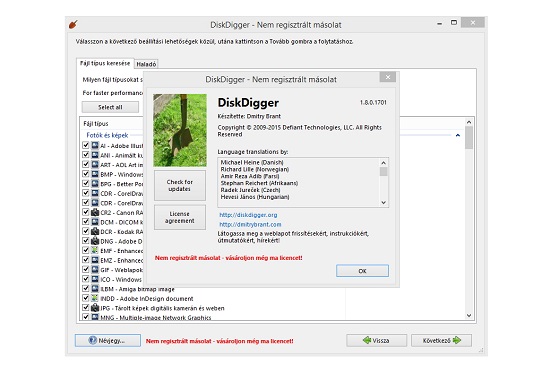
Task: Click the DCM - DICOM file icon
Action: (x=95, y=222)
